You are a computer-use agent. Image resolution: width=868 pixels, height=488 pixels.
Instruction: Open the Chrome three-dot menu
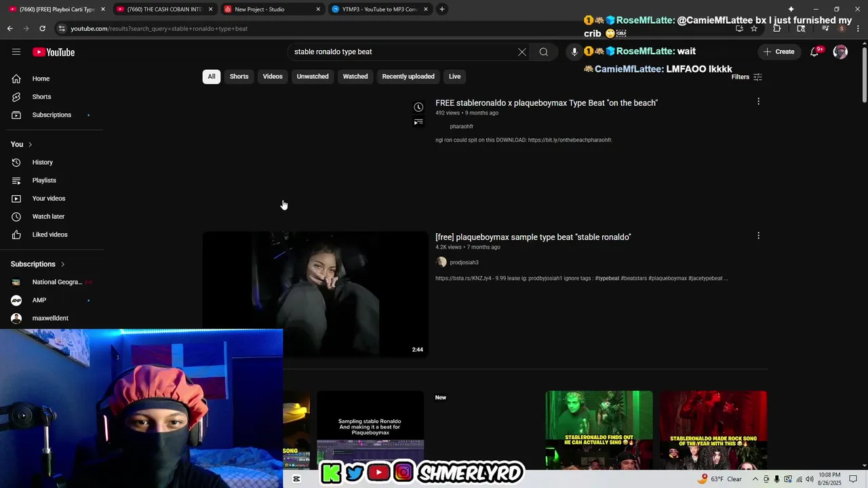click(x=858, y=28)
